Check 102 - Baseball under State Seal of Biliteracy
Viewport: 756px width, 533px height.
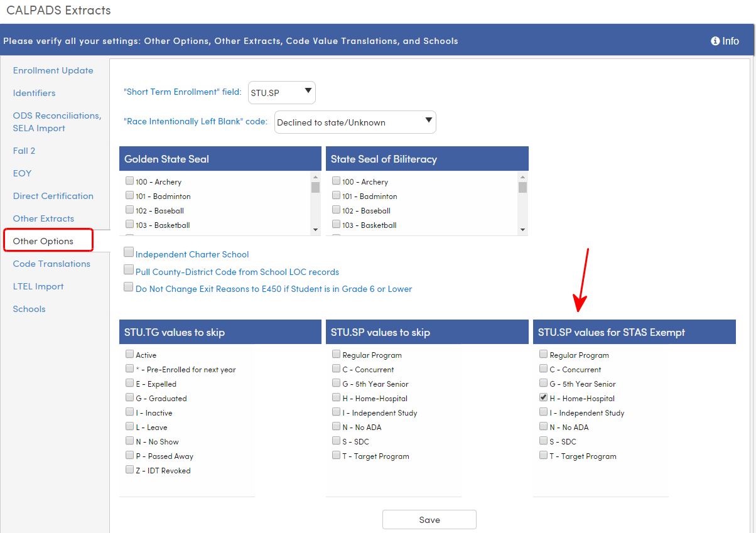[335, 210]
